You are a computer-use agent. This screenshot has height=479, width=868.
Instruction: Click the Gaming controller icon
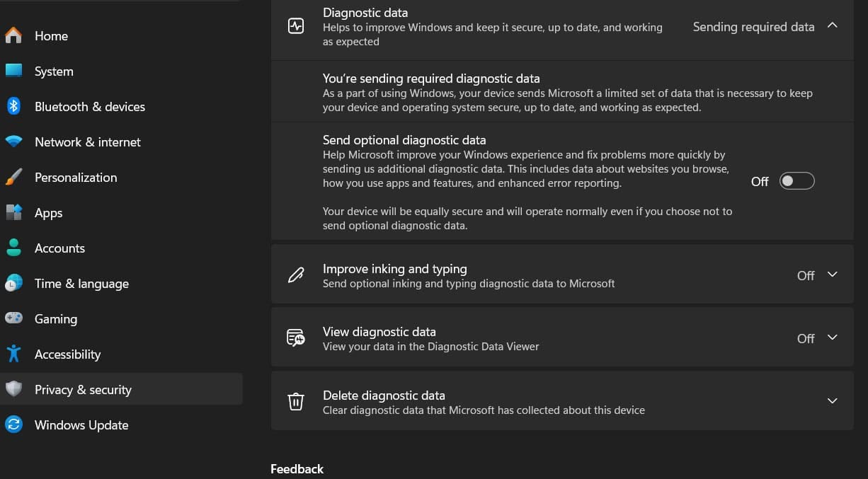coord(13,318)
